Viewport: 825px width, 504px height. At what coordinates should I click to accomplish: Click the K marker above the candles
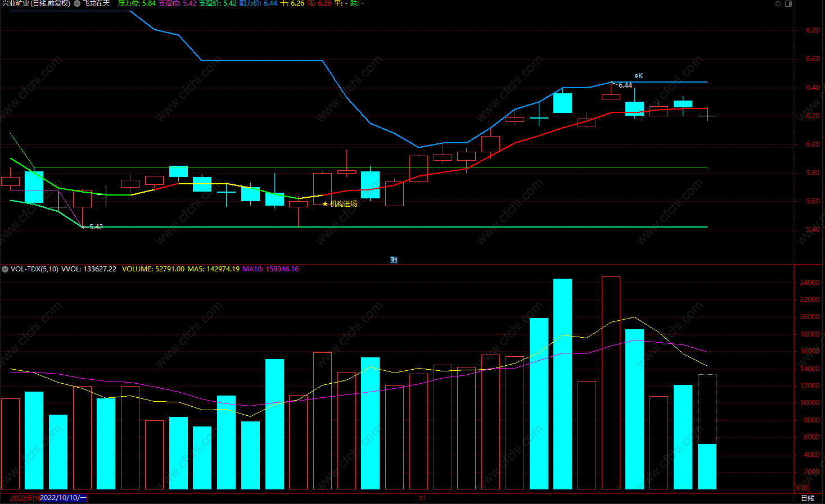639,76
